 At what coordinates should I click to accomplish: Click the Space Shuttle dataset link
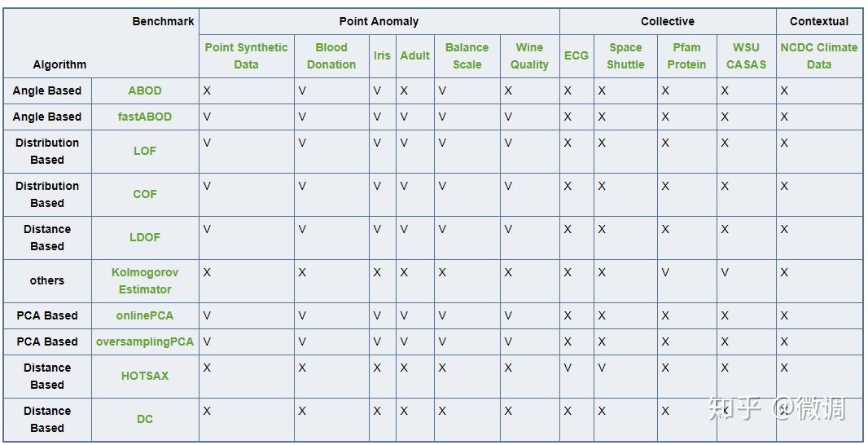click(x=625, y=55)
